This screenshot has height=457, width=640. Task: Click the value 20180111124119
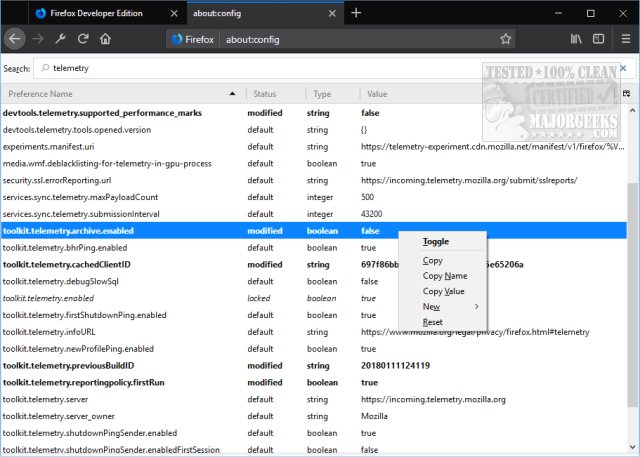395,366
